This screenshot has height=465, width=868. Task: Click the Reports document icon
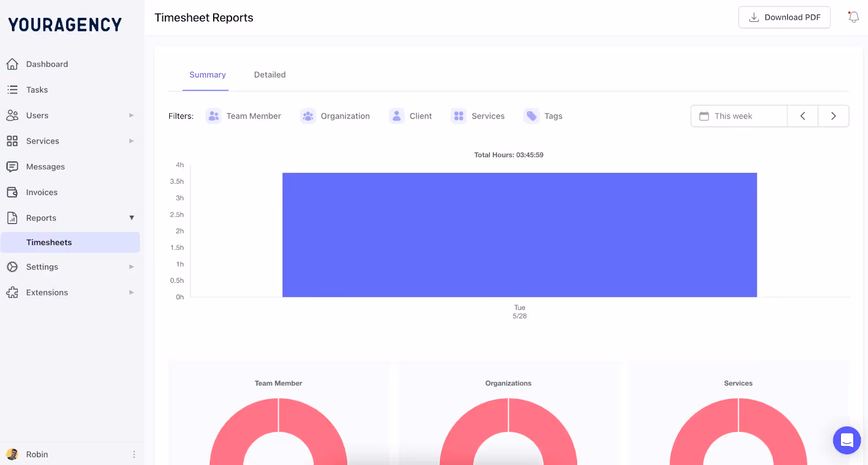tap(12, 218)
